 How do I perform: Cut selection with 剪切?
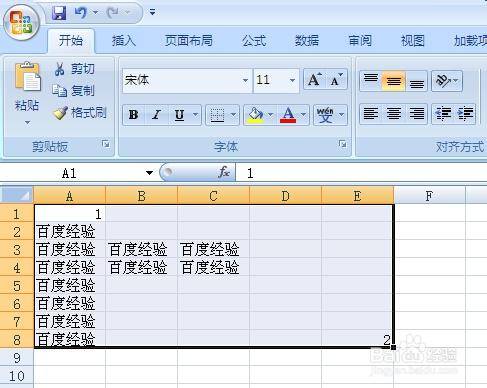[x=74, y=69]
